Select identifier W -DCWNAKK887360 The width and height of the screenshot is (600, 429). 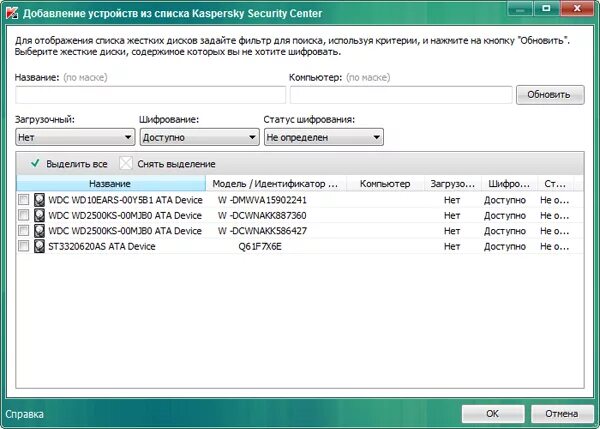(262, 215)
